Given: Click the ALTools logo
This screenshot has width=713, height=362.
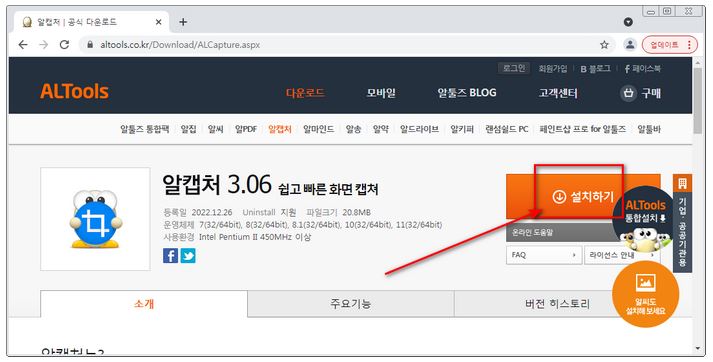Looking at the screenshot, I should (74, 91).
